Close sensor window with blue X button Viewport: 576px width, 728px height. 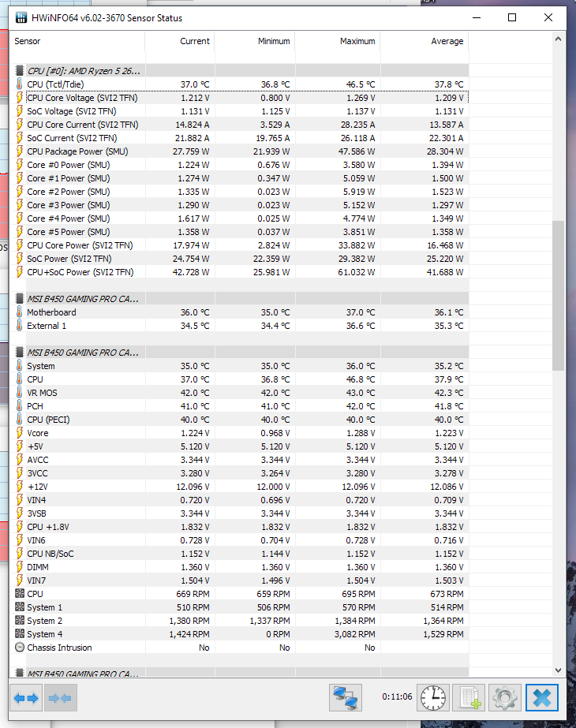click(541, 698)
